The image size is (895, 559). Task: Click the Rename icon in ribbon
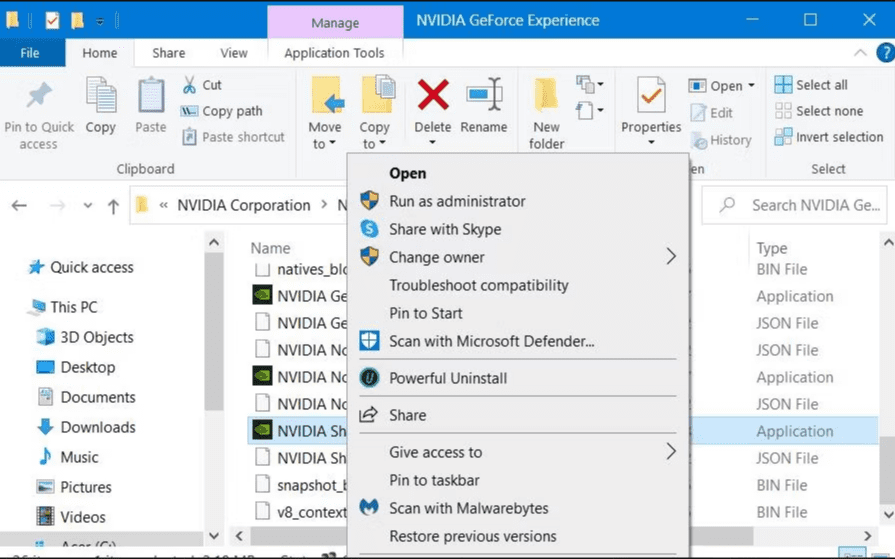coord(483,96)
